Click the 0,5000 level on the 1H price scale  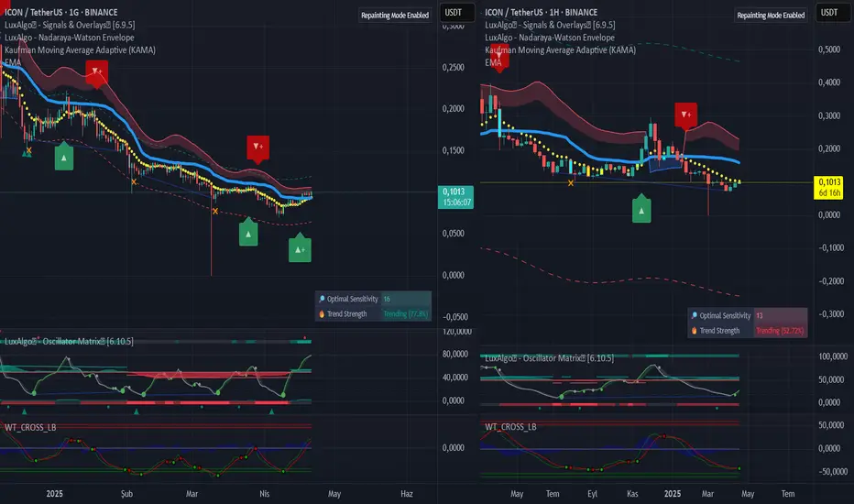tap(829, 49)
